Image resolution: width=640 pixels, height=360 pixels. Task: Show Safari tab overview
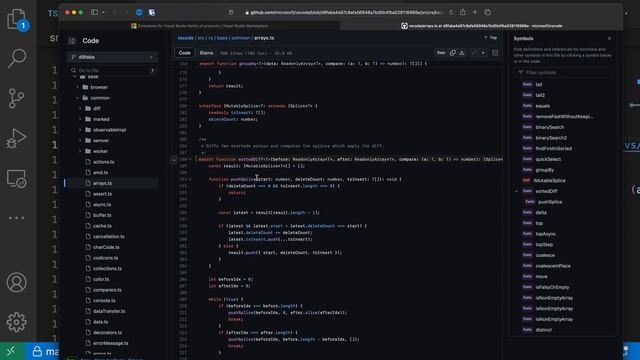click(x=487, y=12)
